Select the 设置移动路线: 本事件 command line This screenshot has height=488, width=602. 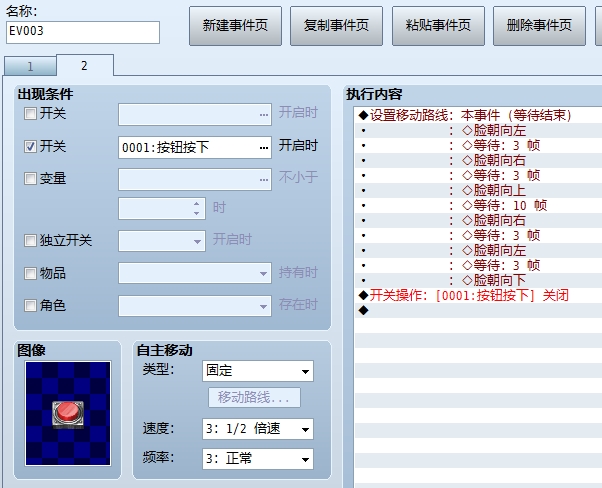(x=478, y=115)
